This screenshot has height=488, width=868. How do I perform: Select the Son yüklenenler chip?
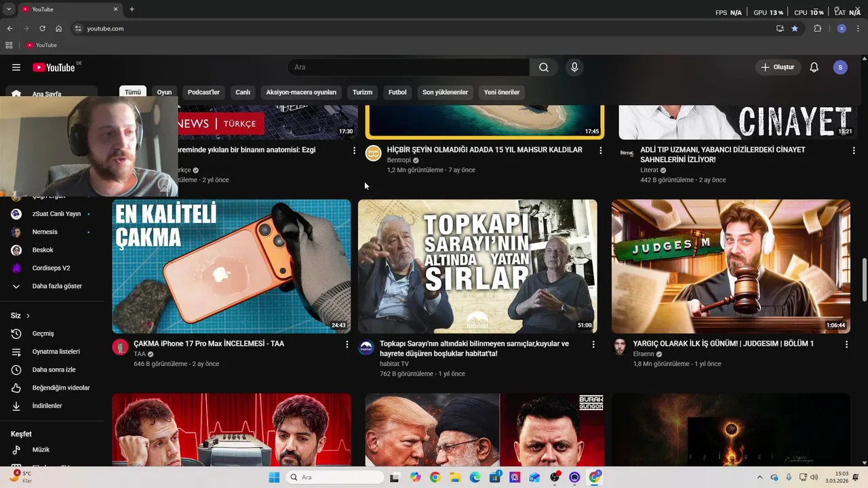445,92
